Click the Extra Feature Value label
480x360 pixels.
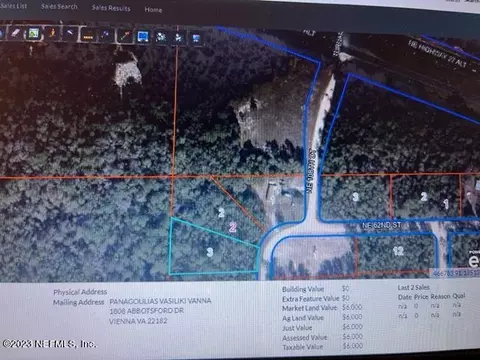(x=311, y=299)
